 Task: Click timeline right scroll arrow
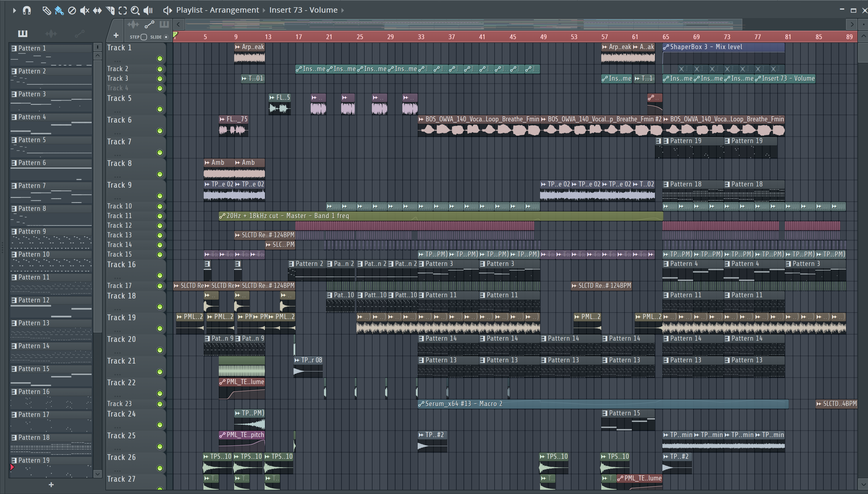pyautogui.click(x=852, y=24)
